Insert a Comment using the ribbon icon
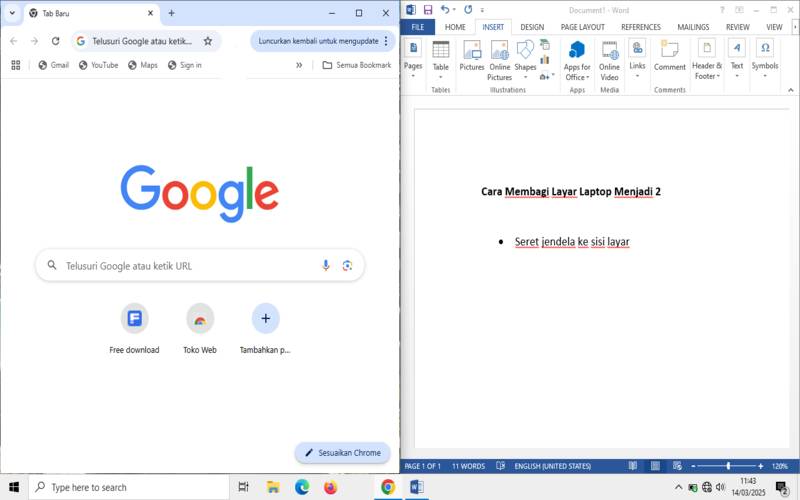This screenshot has height=500, width=800. pos(669,55)
